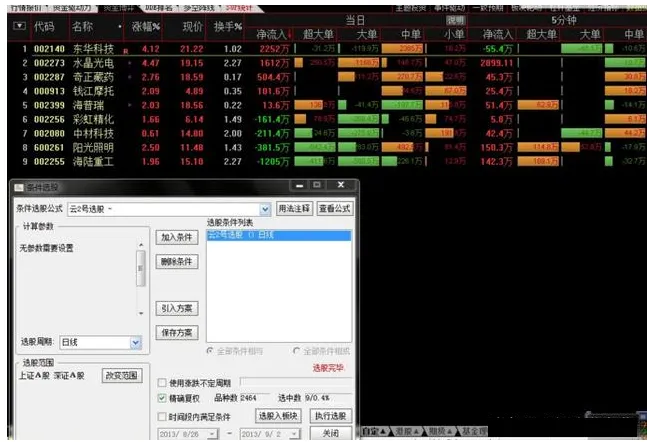This screenshot has width=647, height=442.
Task: Click the 条件选股 dialog title icon
Action: coord(19,187)
